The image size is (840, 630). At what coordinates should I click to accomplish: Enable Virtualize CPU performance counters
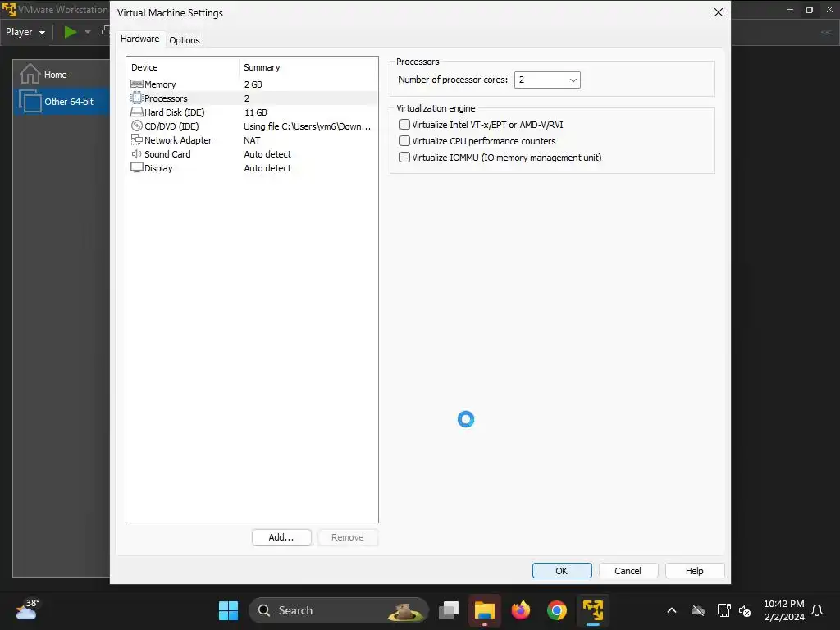click(405, 141)
